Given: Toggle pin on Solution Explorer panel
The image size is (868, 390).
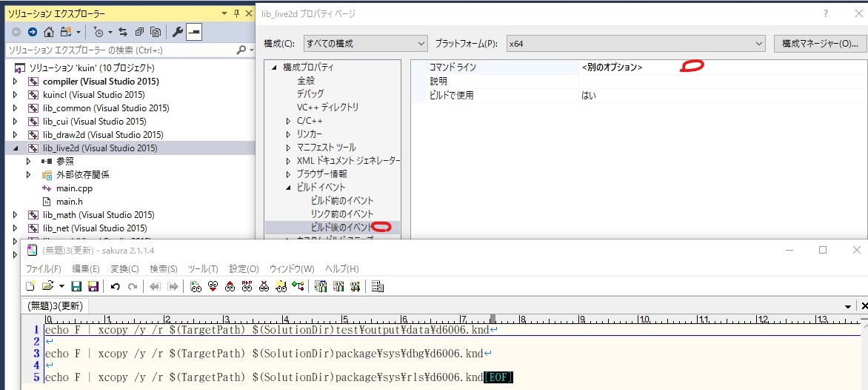Looking at the screenshot, I should coord(237,13).
